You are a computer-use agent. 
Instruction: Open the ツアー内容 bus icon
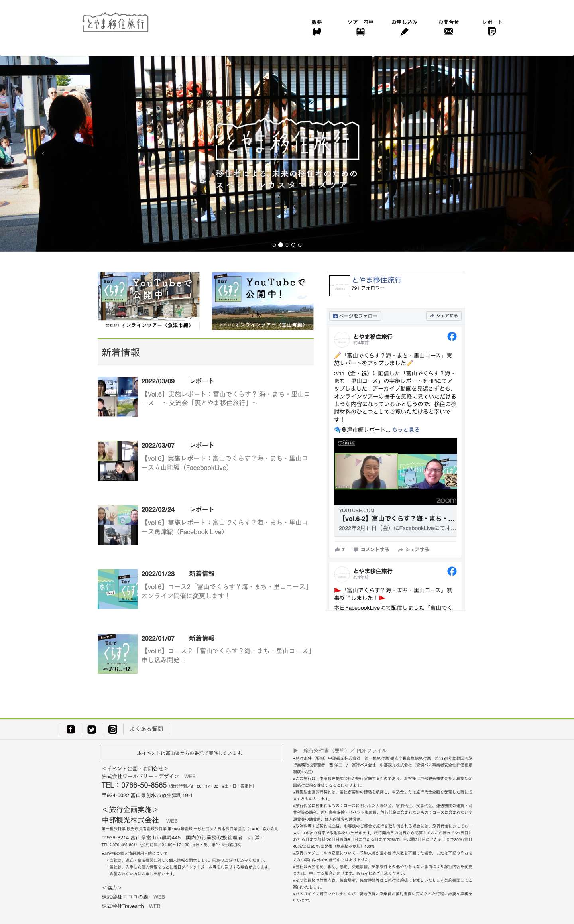click(360, 31)
